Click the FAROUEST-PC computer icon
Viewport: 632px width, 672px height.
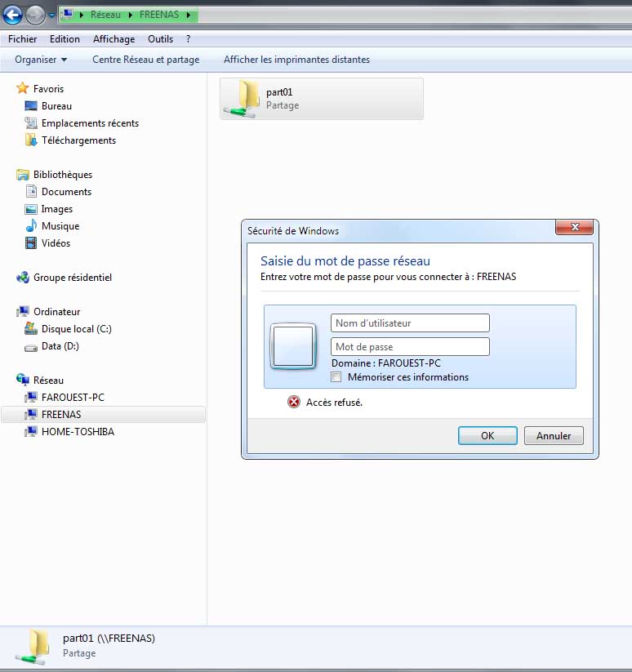(x=31, y=398)
